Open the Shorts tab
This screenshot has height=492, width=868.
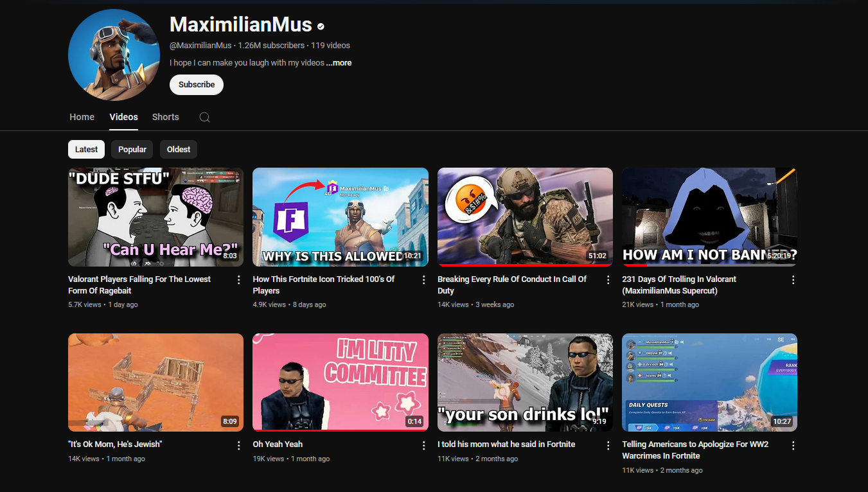165,117
